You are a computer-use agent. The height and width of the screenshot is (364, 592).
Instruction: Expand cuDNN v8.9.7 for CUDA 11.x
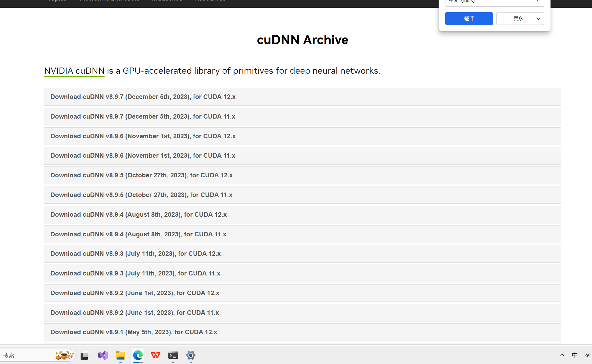(302, 116)
